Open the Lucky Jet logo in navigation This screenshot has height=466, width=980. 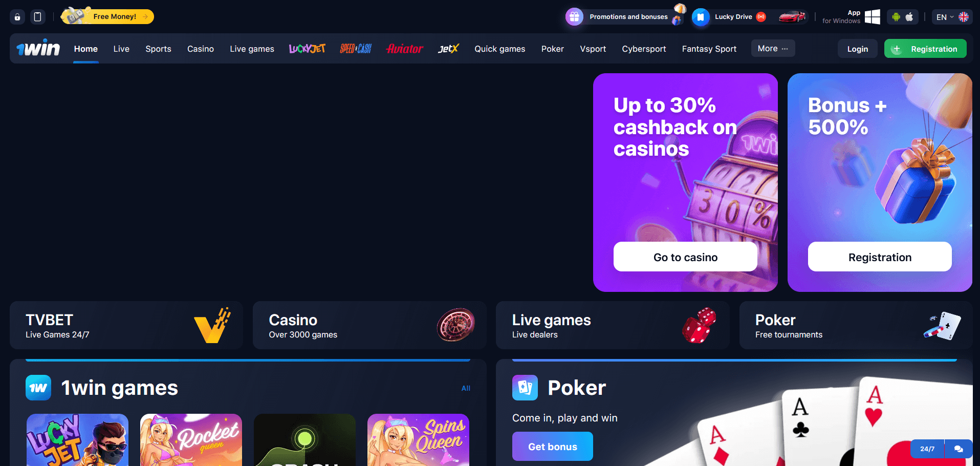(307, 49)
